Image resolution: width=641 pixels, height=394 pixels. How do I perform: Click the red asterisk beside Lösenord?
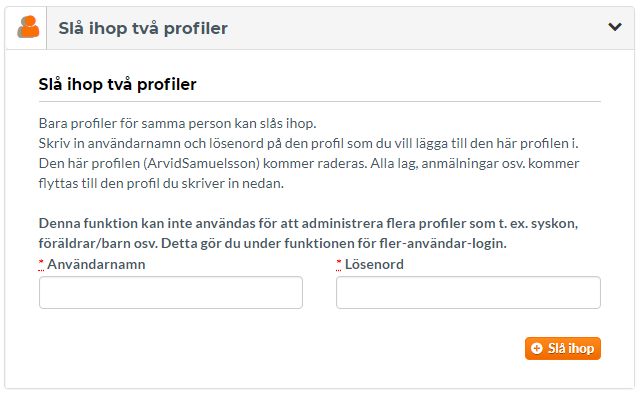338,264
